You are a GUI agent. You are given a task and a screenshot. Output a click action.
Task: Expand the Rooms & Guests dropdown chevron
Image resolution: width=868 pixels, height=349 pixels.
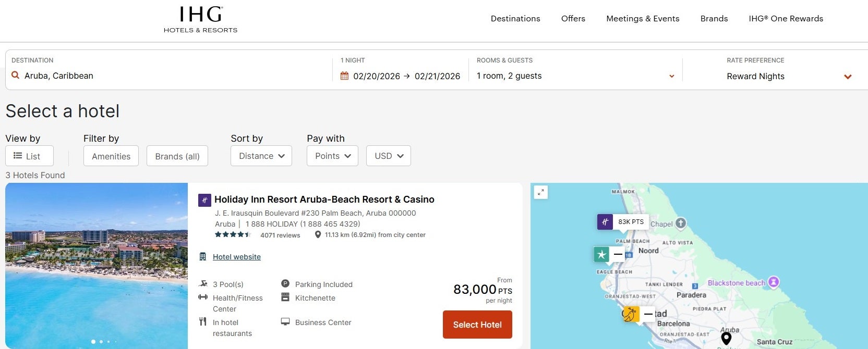coord(672,77)
